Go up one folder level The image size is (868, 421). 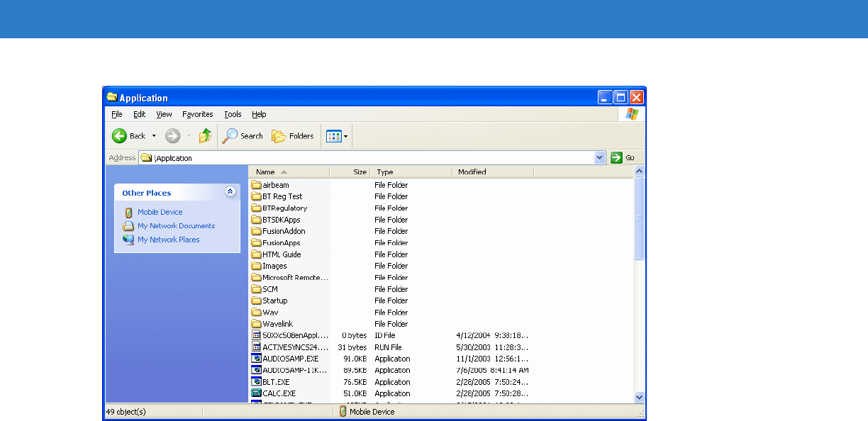pos(206,136)
